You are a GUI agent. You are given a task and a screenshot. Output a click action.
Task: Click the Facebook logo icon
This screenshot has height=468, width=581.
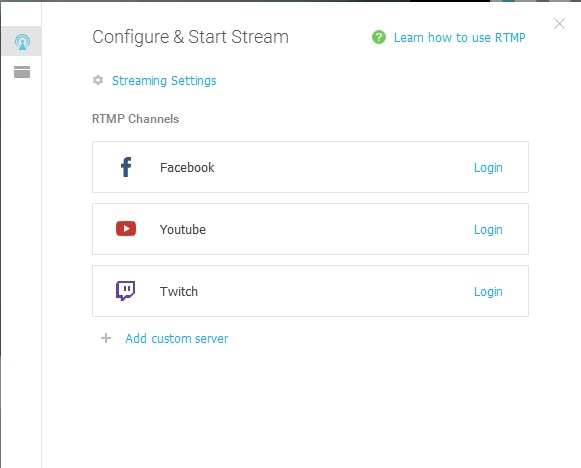point(126,167)
